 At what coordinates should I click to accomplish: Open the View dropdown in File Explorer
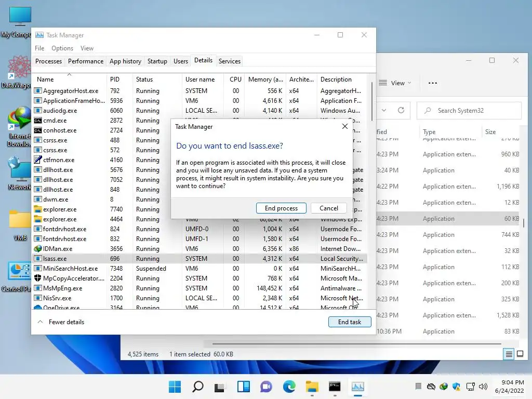coord(395,83)
